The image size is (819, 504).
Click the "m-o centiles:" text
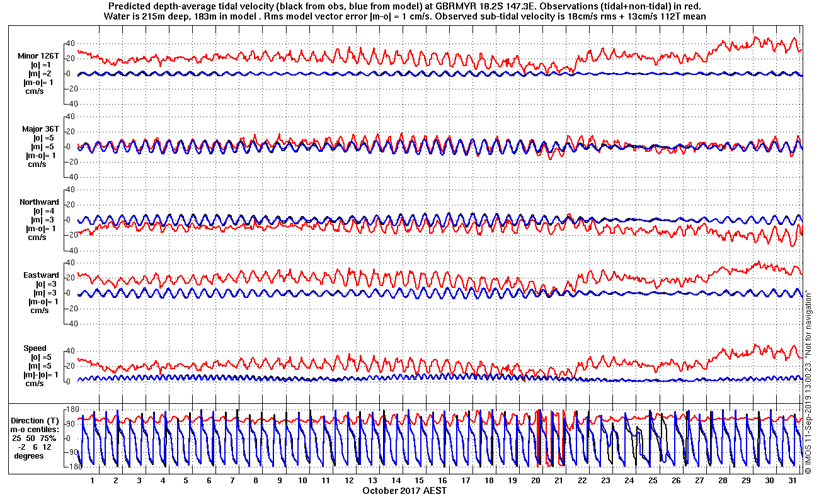point(36,429)
